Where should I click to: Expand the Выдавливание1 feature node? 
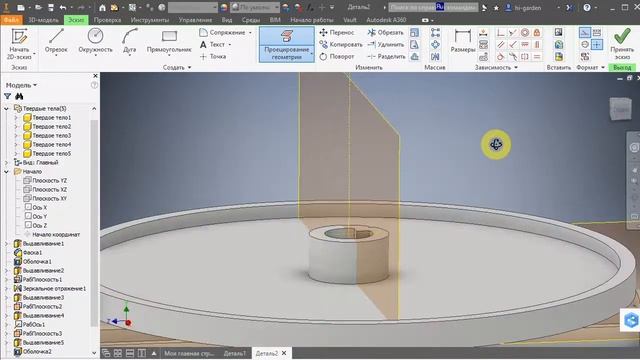coord(6,244)
